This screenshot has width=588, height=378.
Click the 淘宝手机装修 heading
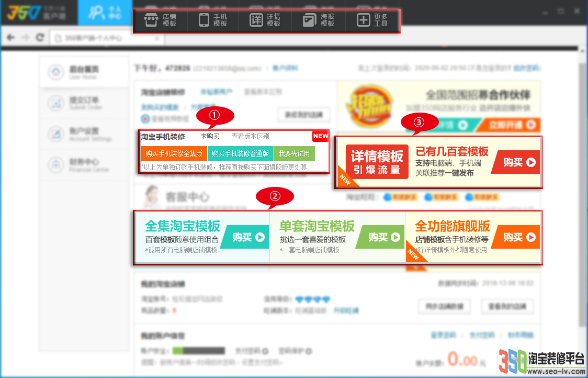click(x=163, y=137)
